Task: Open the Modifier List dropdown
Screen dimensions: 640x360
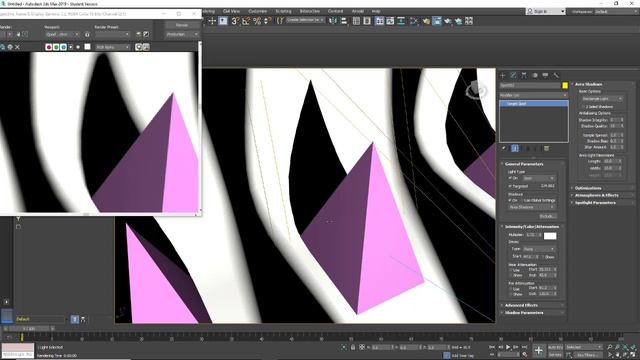Action: tap(534, 95)
